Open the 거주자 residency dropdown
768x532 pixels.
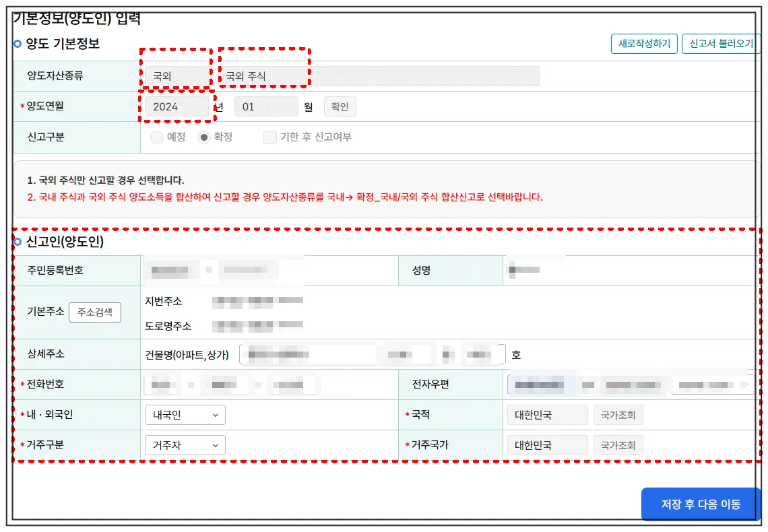click(x=185, y=444)
